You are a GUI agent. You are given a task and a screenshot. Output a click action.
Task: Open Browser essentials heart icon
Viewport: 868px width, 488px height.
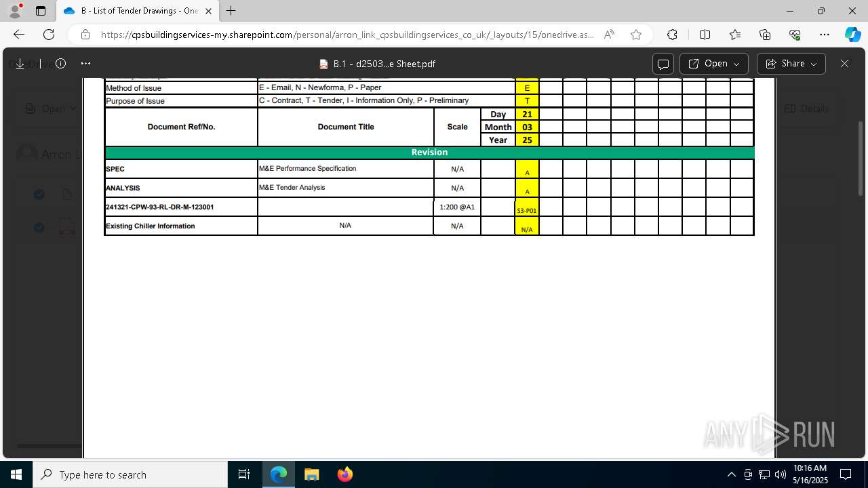point(795,35)
